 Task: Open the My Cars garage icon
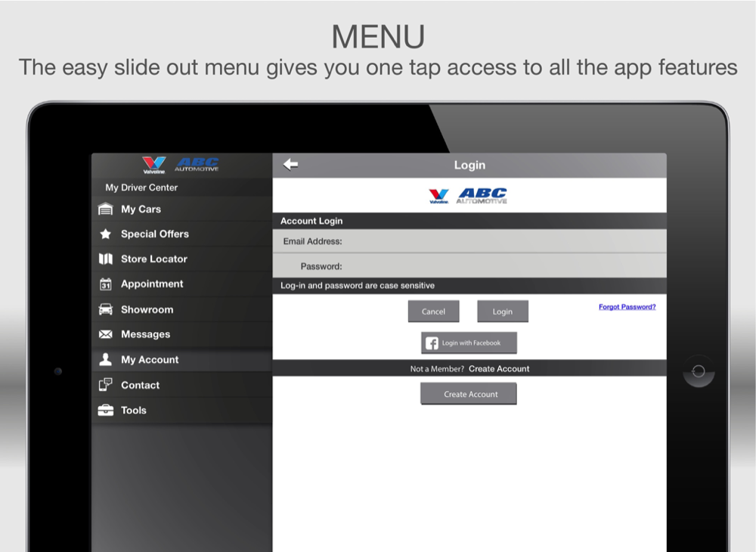pos(106,209)
